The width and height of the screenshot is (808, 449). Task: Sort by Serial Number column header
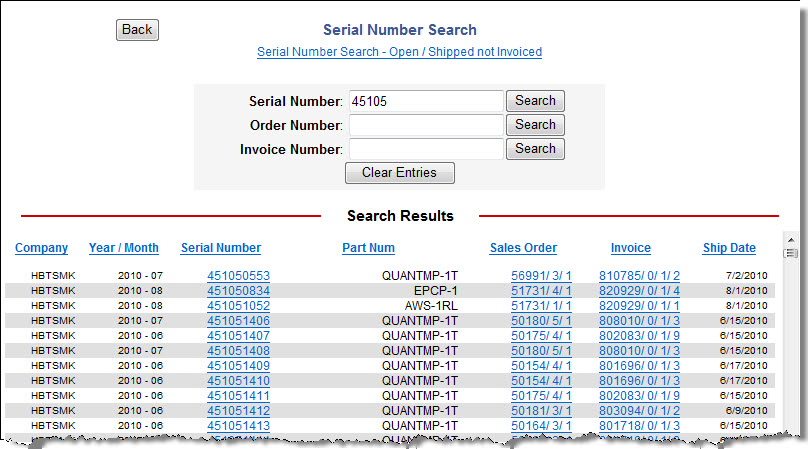221,248
